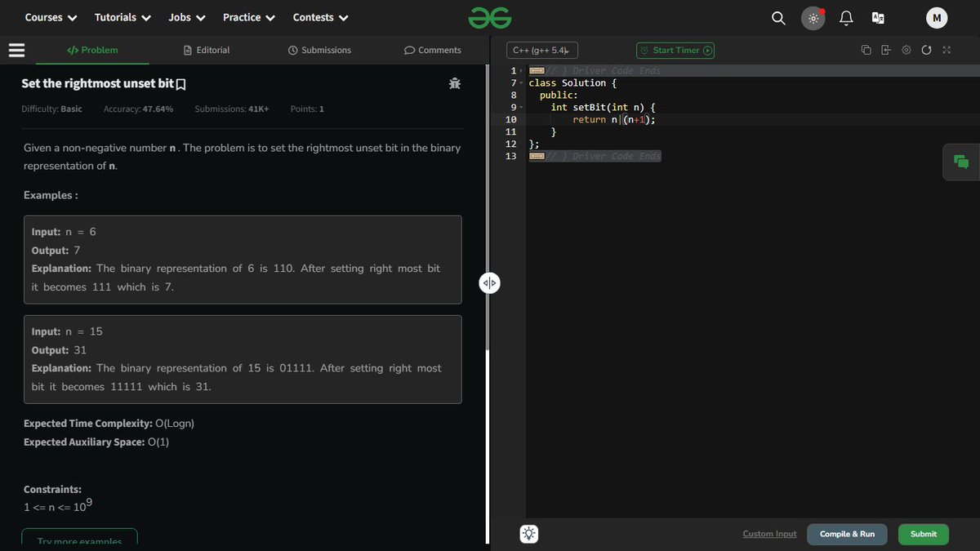This screenshot has width=980, height=551.
Task: Report a bug using bug icon
Action: pos(455,83)
